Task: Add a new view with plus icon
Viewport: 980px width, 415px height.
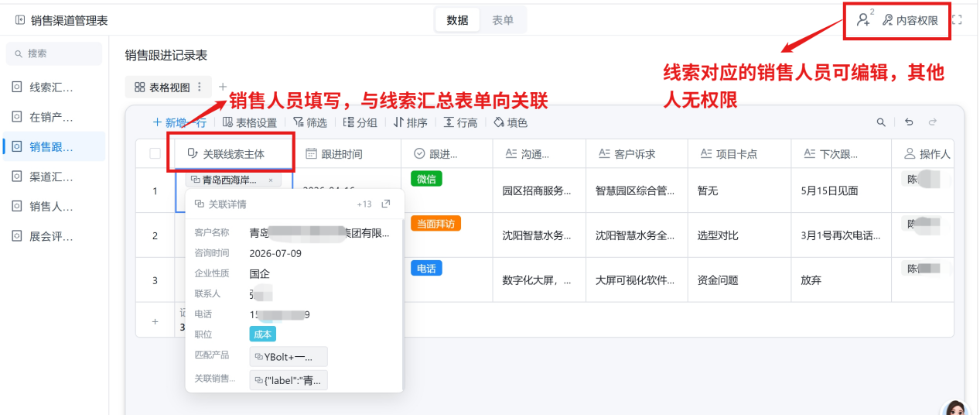Action: [223, 87]
